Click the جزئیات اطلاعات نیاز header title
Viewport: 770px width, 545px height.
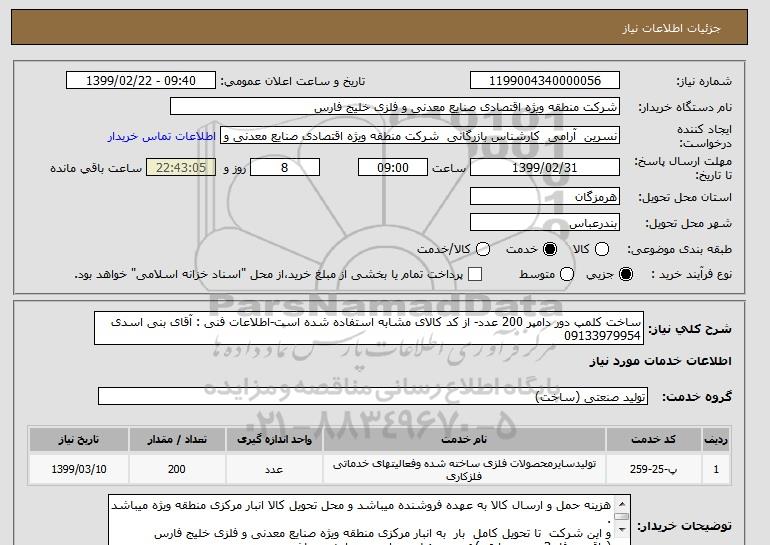[x=671, y=28]
